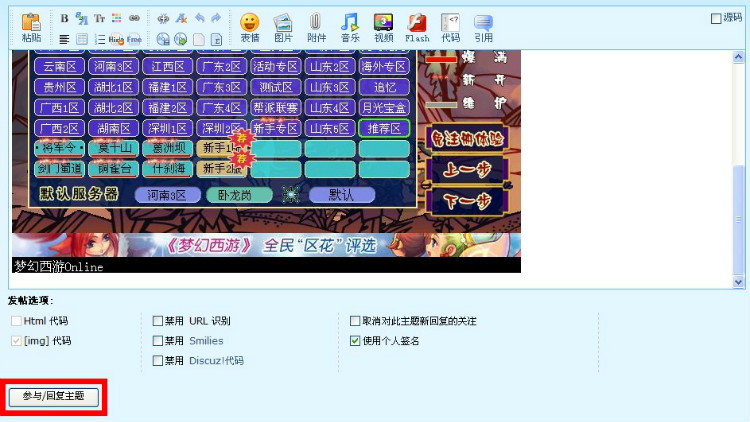Screen dimensions: 750x422
Task: Tick the Html 代码 checkbox
Action: click(16, 321)
